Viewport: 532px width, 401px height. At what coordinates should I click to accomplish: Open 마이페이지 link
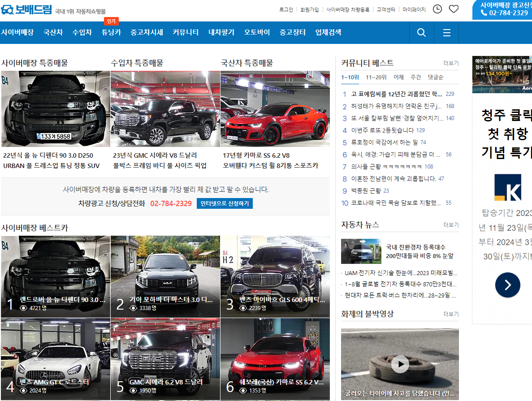[414, 9]
